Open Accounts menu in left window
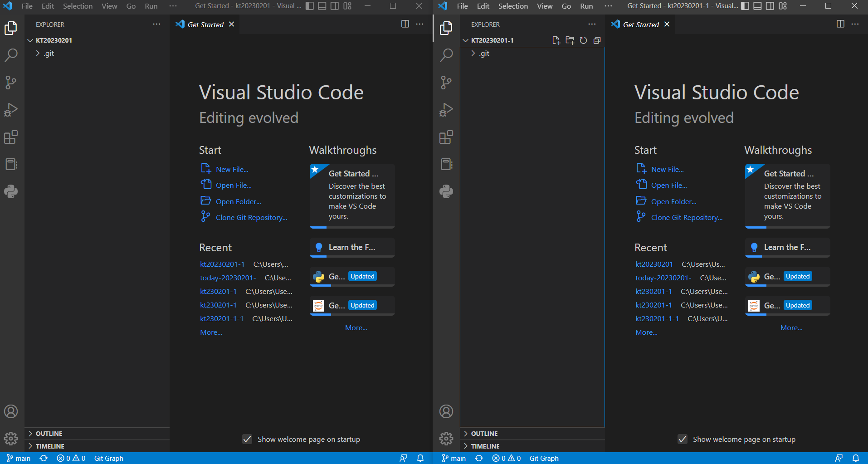 (x=11, y=411)
